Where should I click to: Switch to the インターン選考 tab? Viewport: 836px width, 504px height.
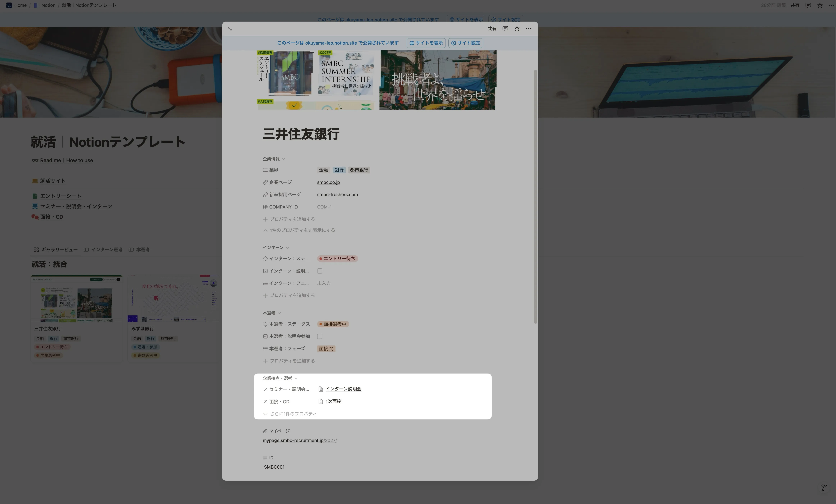click(x=107, y=249)
